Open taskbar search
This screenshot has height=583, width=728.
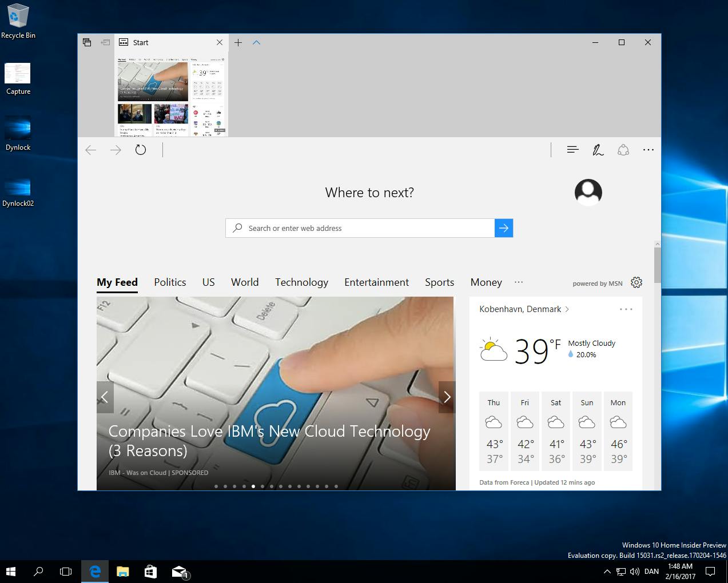[x=38, y=571]
